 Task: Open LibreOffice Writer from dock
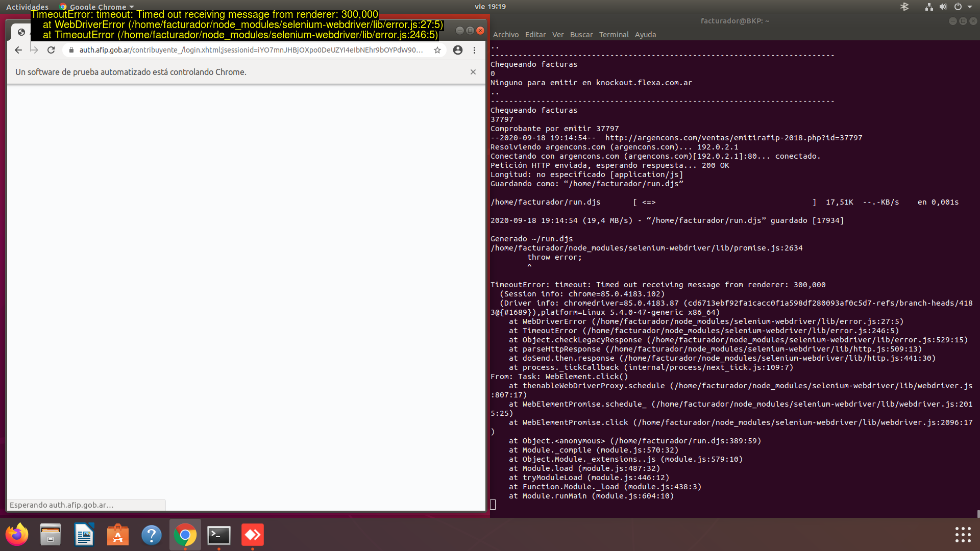[84, 535]
